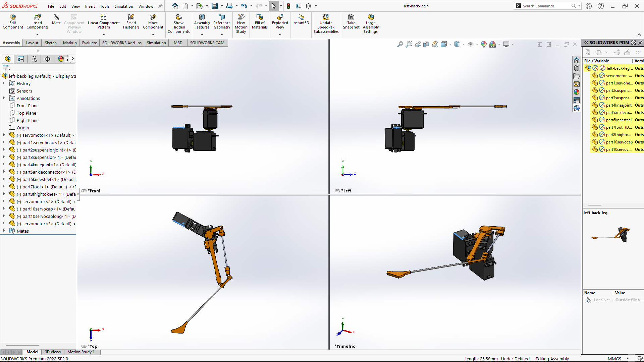Screen dimensions: 644x362
Task: Click New Motion Study icon
Action: pos(241,17)
